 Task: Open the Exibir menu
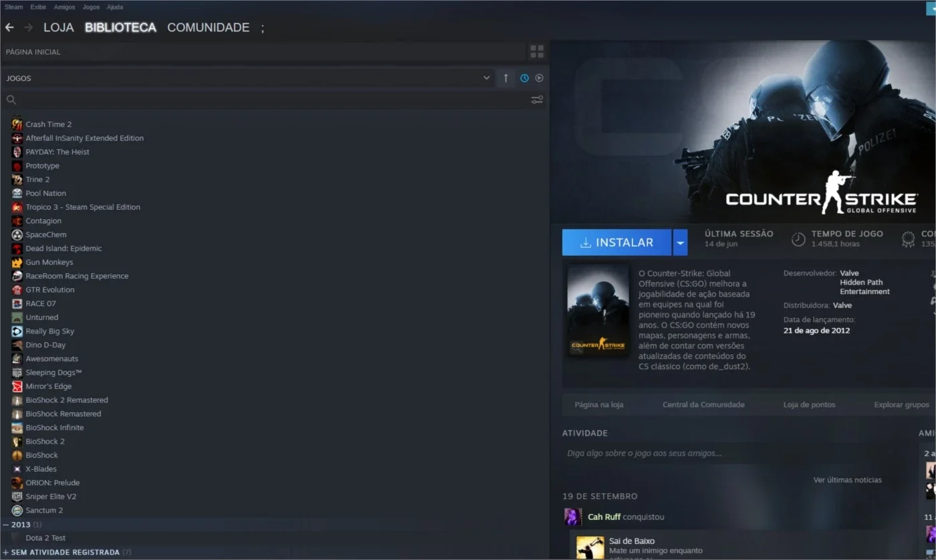point(38,7)
